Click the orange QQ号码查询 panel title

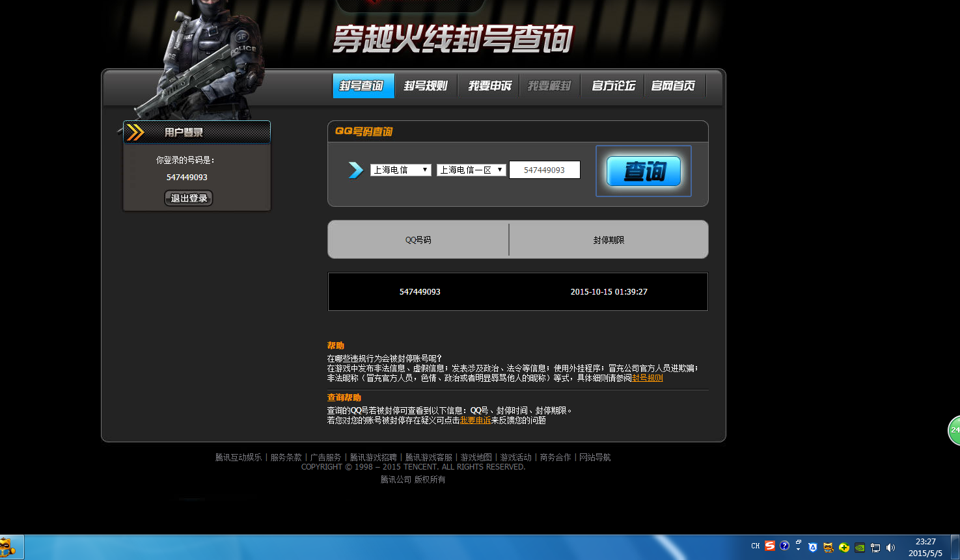point(364,131)
